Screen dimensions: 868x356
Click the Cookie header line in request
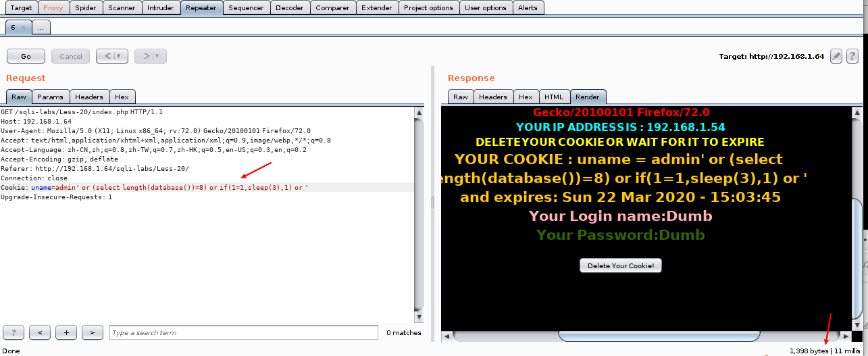tap(207, 187)
